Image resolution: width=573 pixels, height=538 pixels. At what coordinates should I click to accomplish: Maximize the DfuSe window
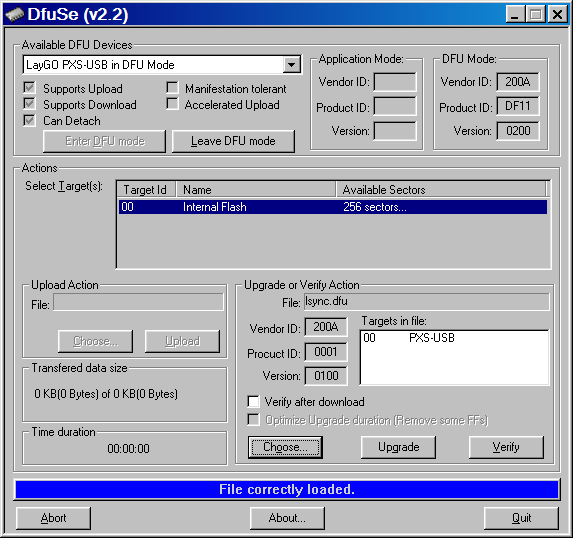click(x=536, y=15)
